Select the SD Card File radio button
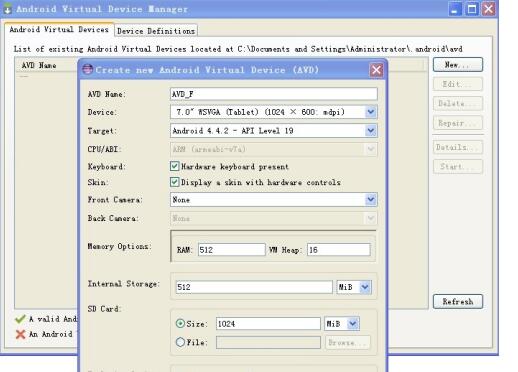The height and width of the screenshot is (372, 518). [180, 342]
